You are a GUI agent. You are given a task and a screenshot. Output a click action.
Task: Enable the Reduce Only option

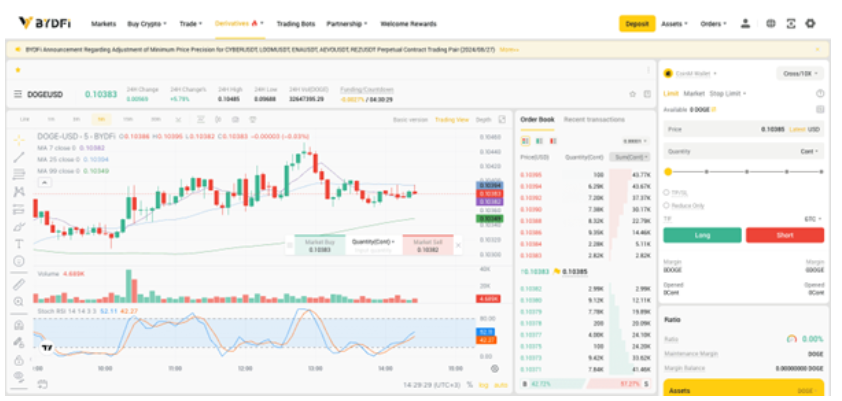pyautogui.click(x=666, y=205)
